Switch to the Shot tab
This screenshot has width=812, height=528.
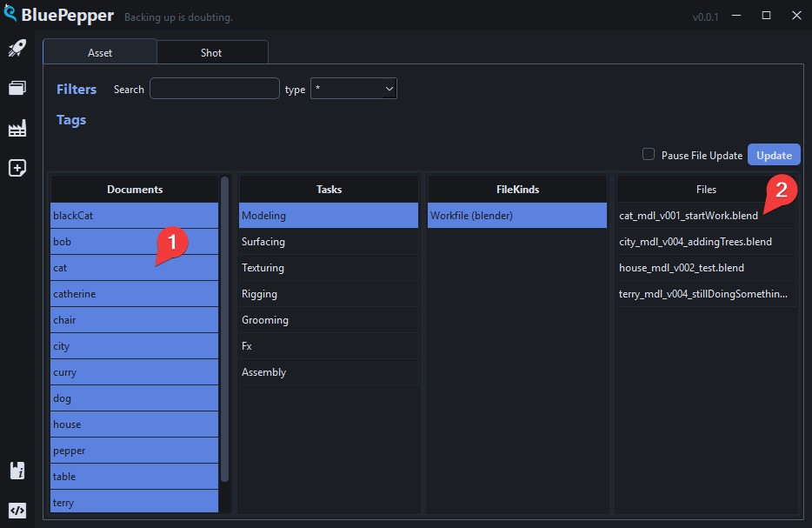(x=211, y=52)
